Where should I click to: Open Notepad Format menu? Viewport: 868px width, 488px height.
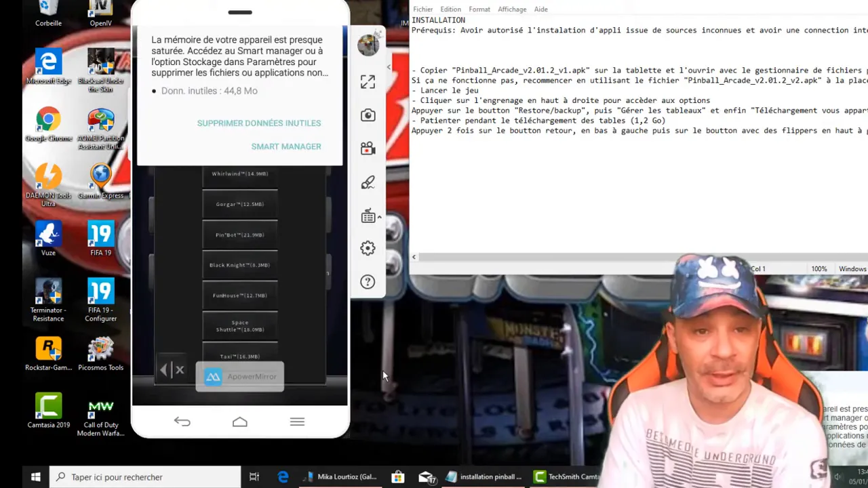click(479, 9)
